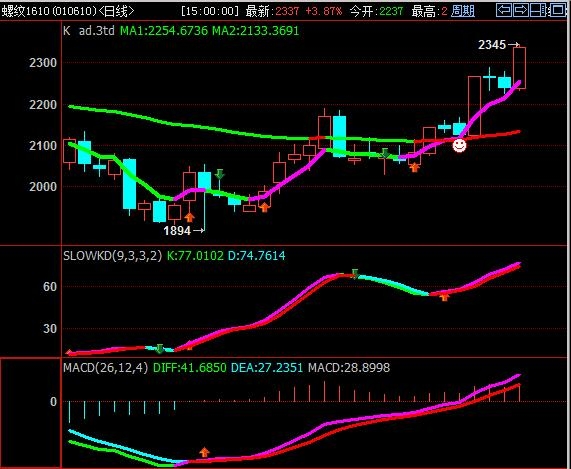Image resolution: width=571 pixels, height=469 pixels.
Task: Click the K ad.3td indicator label
Action: (x=89, y=31)
